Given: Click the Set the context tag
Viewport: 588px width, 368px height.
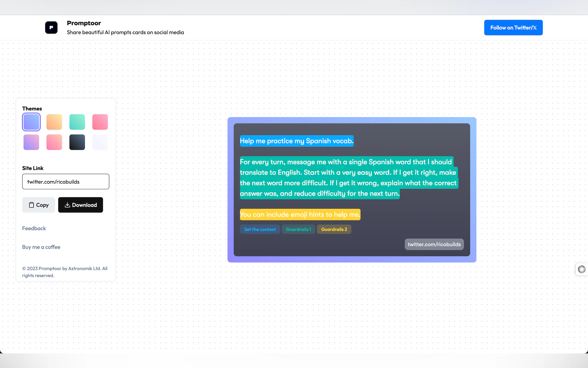Looking at the screenshot, I should [260, 229].
